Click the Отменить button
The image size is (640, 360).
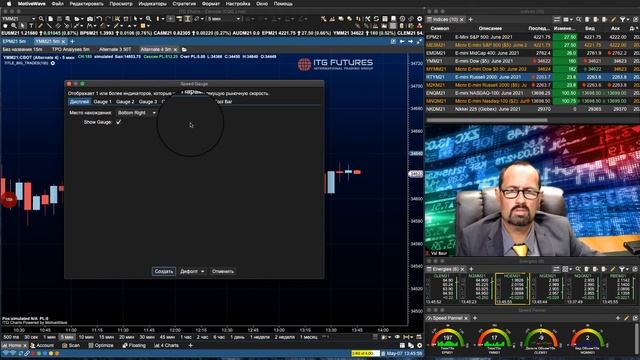[x=223, y=271]
